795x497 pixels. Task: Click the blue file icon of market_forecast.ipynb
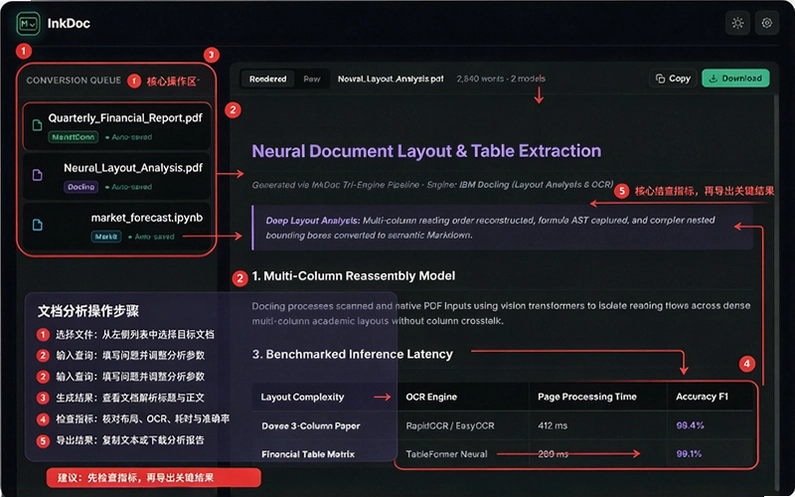tap(37, 225)
